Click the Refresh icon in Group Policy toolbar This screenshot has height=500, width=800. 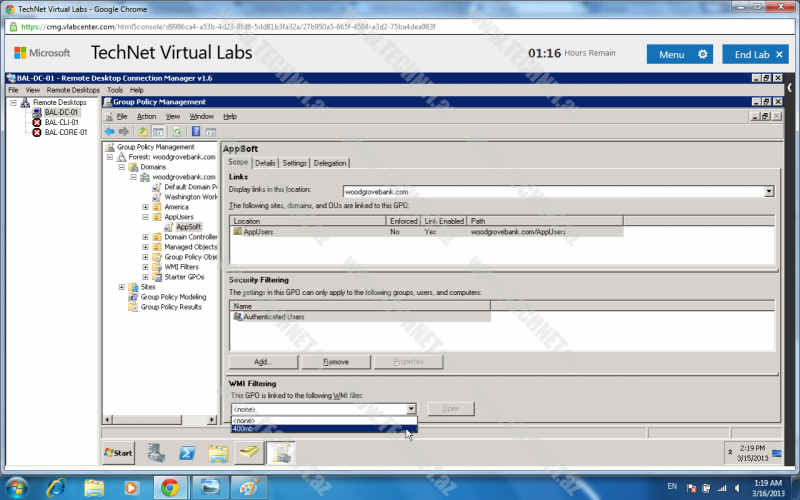pos(177,131)
